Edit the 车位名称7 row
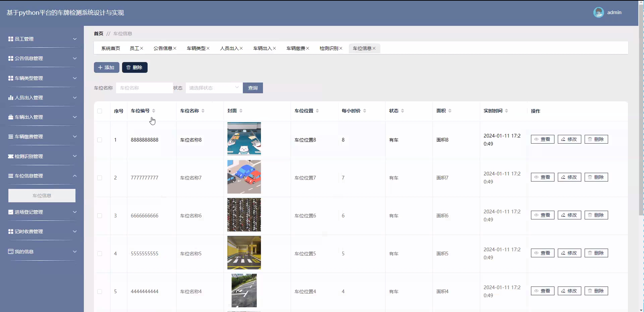Image resolution: width=644 pixels, height=312 pixels. pyautogui.click(x=570, y=177)
